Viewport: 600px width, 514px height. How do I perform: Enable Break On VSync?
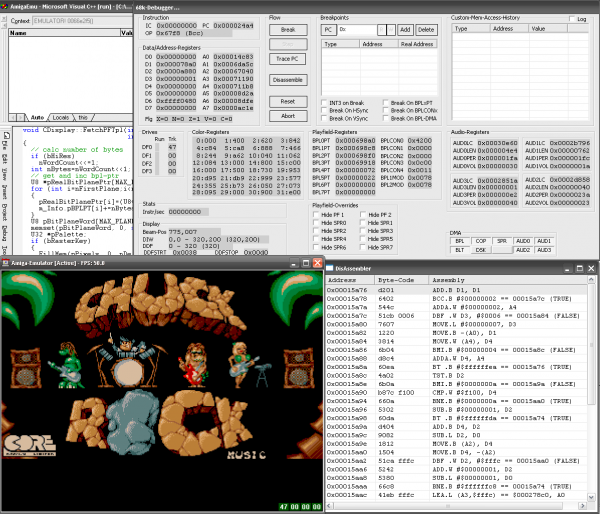[324, 118]
